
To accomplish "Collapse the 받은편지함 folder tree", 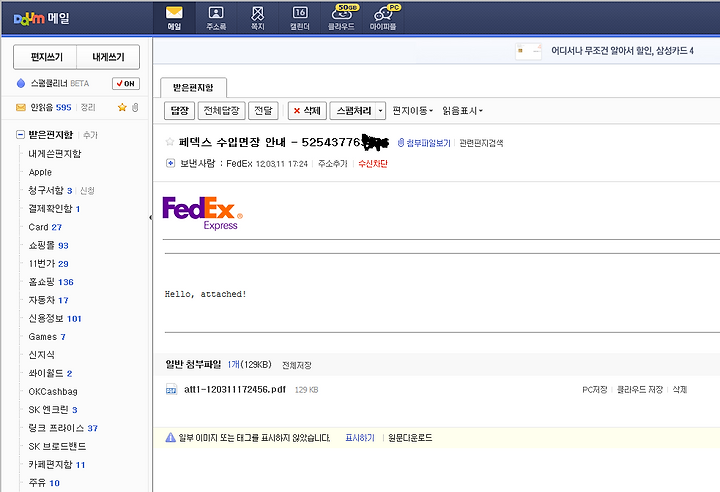I will tap(20, 135).
